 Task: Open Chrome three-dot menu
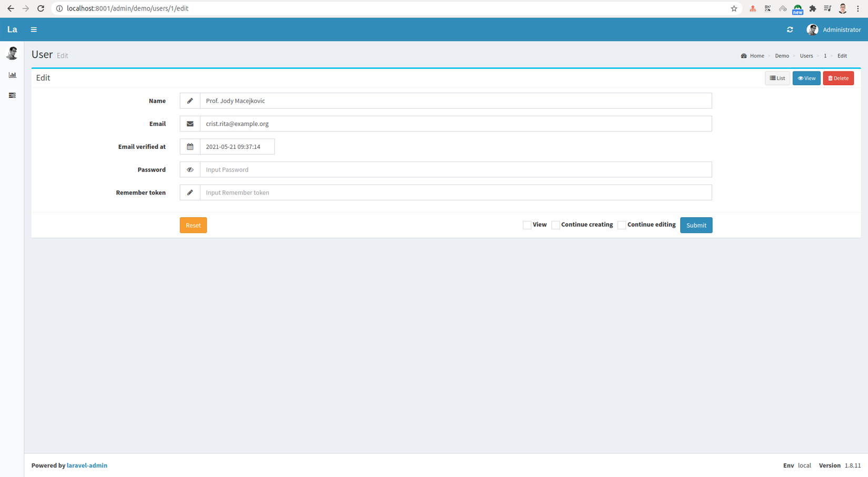(x=857, y=8)
